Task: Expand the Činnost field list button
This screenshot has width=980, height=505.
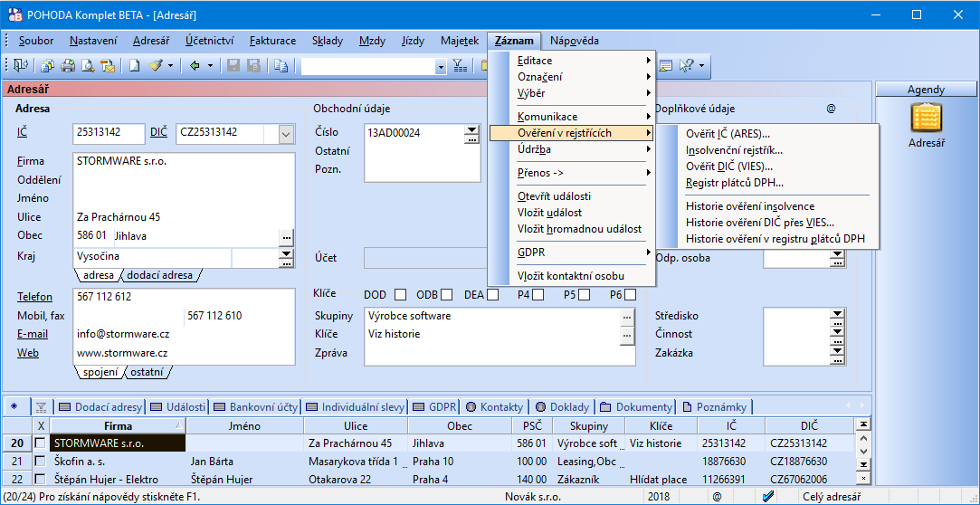Action: (837, 334)
